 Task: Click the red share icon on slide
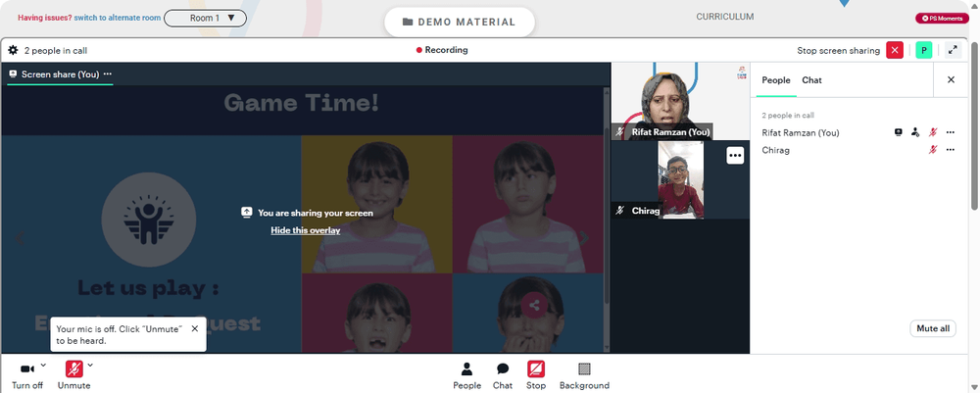point(534,306)
